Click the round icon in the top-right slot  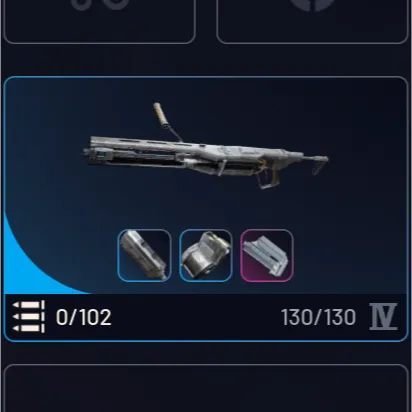312,5
